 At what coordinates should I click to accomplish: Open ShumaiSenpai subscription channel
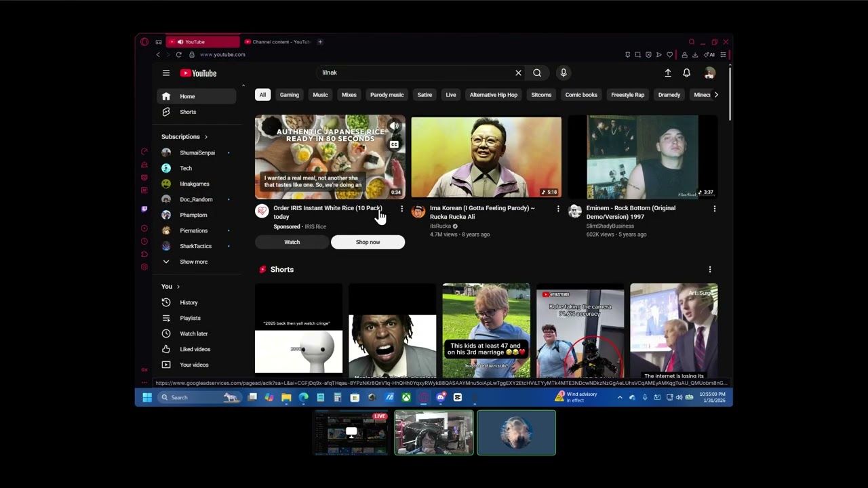197,152
